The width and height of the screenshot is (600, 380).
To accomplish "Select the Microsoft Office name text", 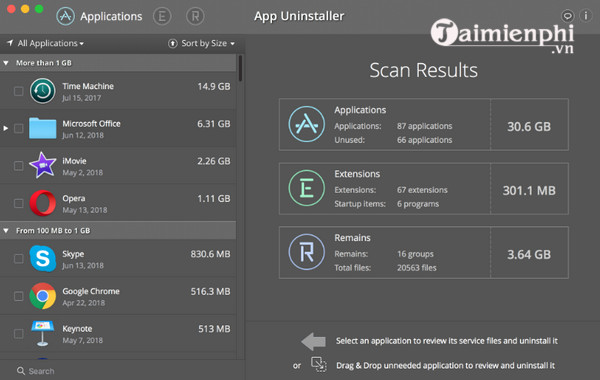I will click(91, 124).
